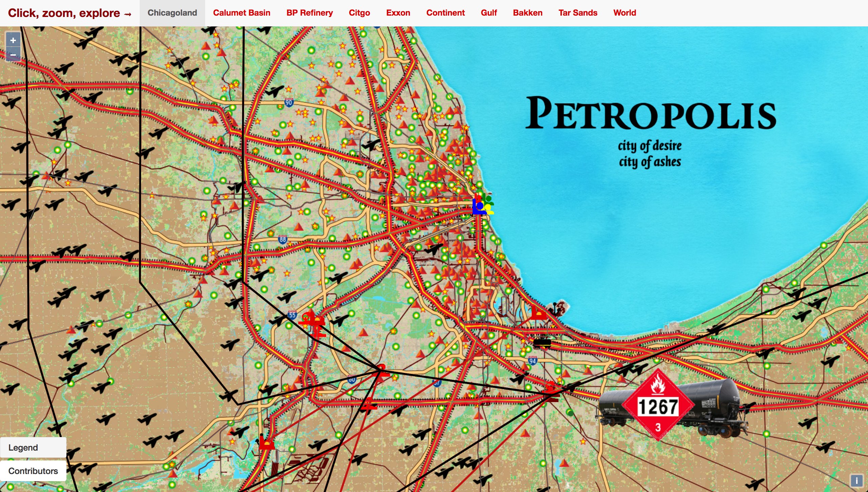Screen dimensions: 868x492
Task: Open the Gulf map view
Action: [x=489, y=13]
